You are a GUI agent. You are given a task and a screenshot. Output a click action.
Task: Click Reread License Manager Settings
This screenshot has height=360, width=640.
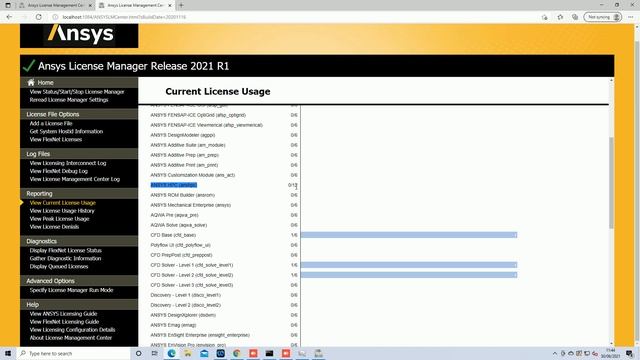[x=69, y=100]
